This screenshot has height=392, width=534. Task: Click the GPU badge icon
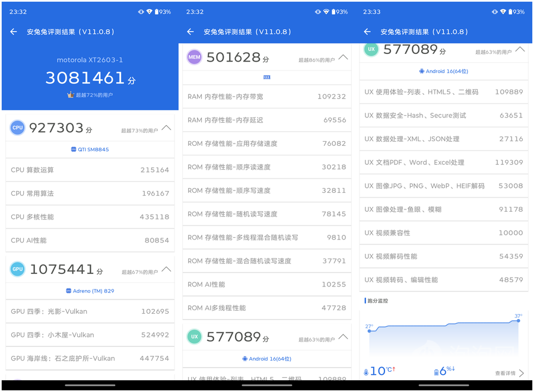click(17, 269)
